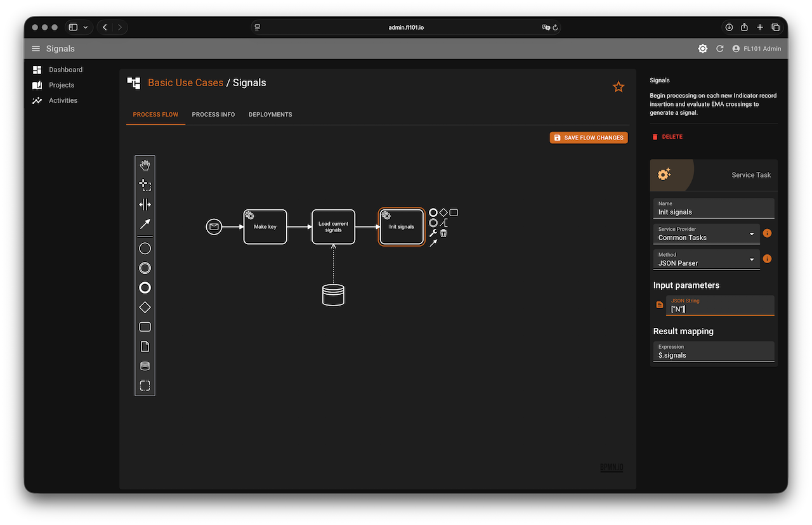This screenshot has height=525, width=812.
Task: Click the wrench change-type icon
Action: 433,233
